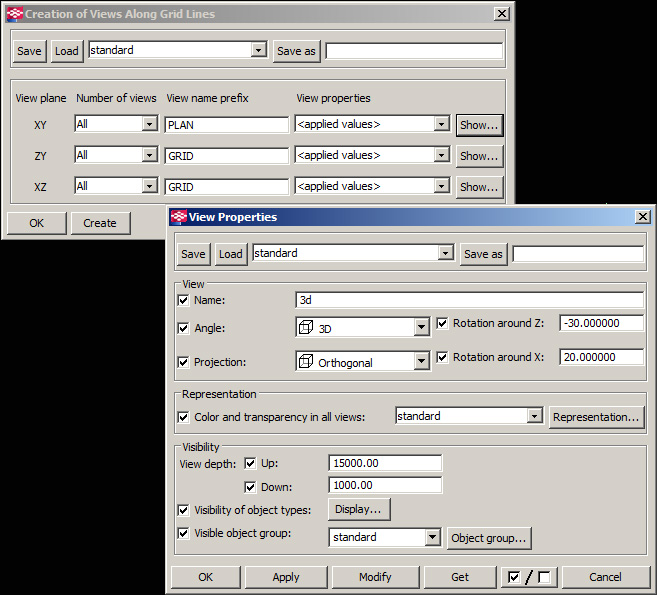Click Show... button for XY plane
The width and height of the screenshot is (657, 595).
(479, 125)
